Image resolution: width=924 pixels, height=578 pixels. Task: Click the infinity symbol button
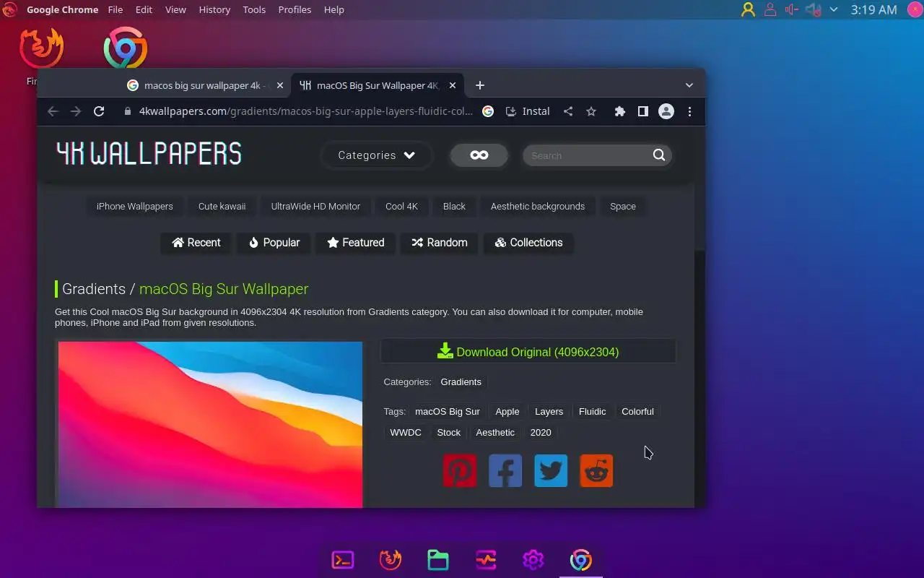479,155
